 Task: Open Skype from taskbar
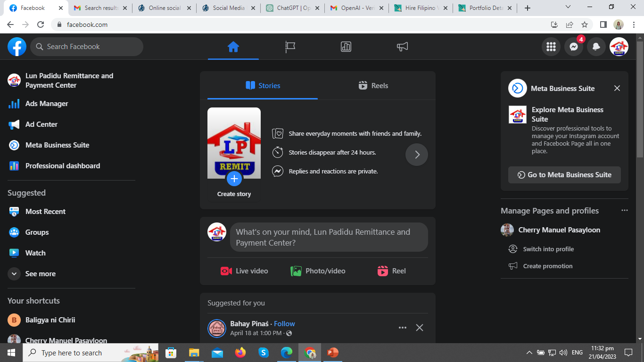pos(264,353)
